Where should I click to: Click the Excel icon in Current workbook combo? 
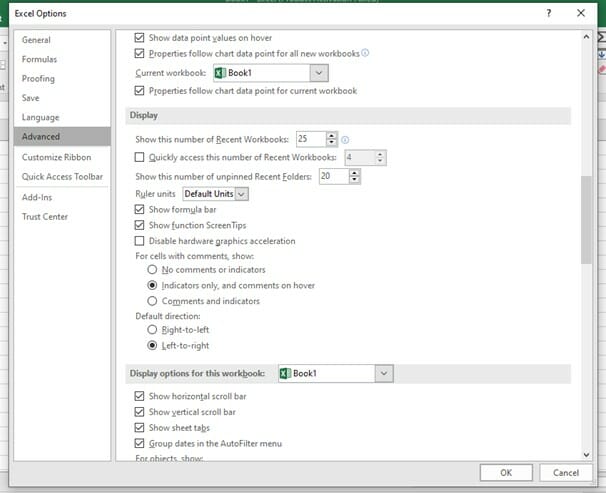pos(220,73)
